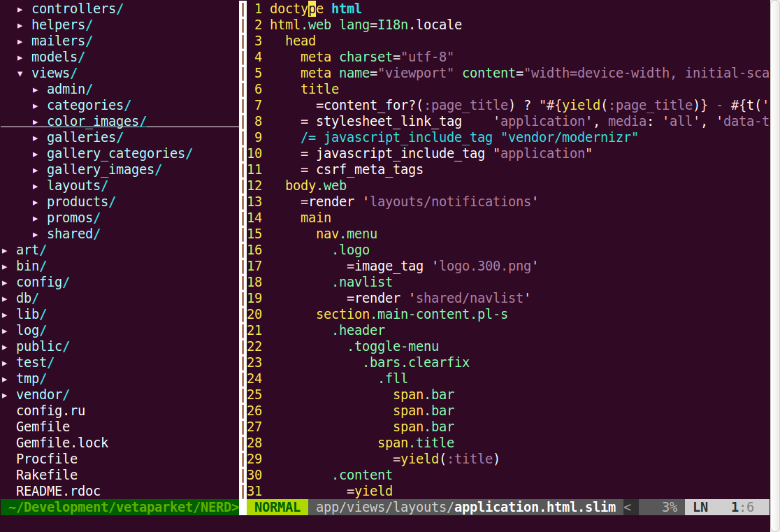Expand the categories/ folder arrow
The image size is (780, 532).
click(x=36, y=106)
